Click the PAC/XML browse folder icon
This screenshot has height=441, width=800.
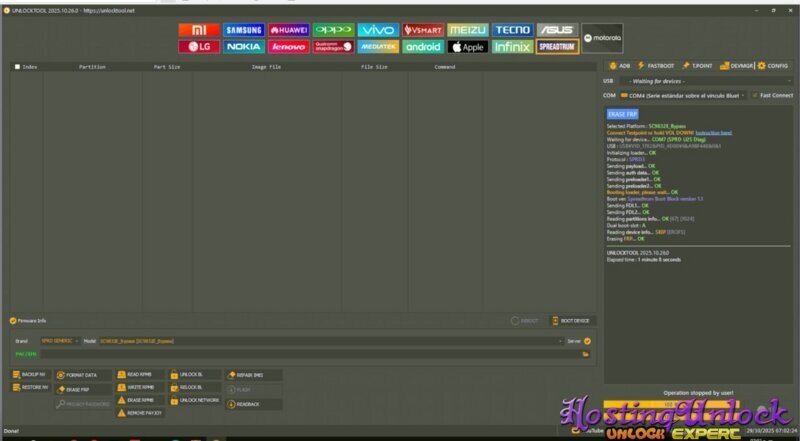pyautogui.click(x=586, y=353)
